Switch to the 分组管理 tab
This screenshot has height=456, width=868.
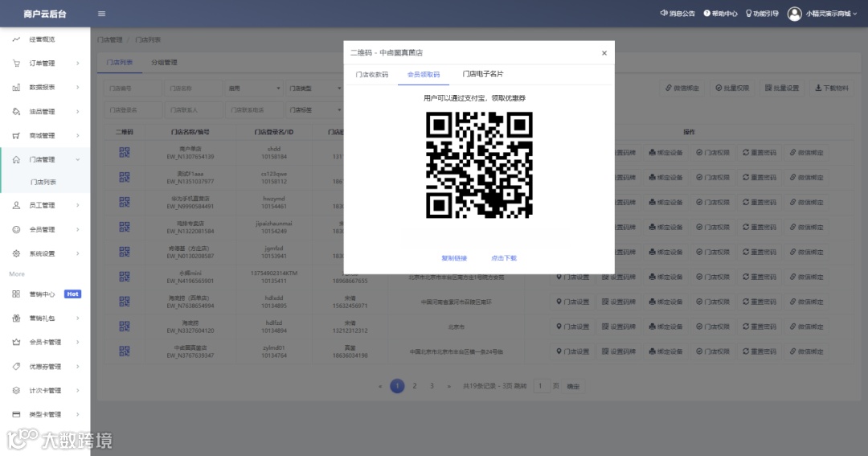click(x=165, y=63)
